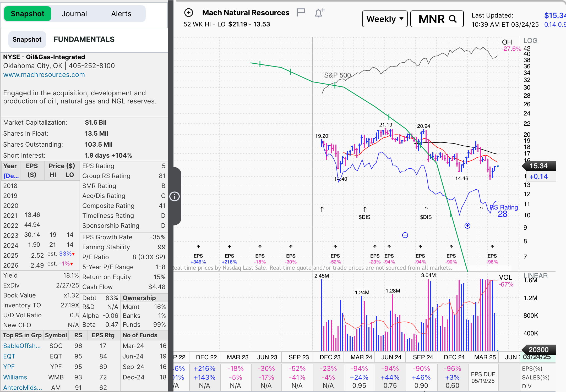Open the AnteroMids... stock link
566x392 pixels.
pos(23,388)
